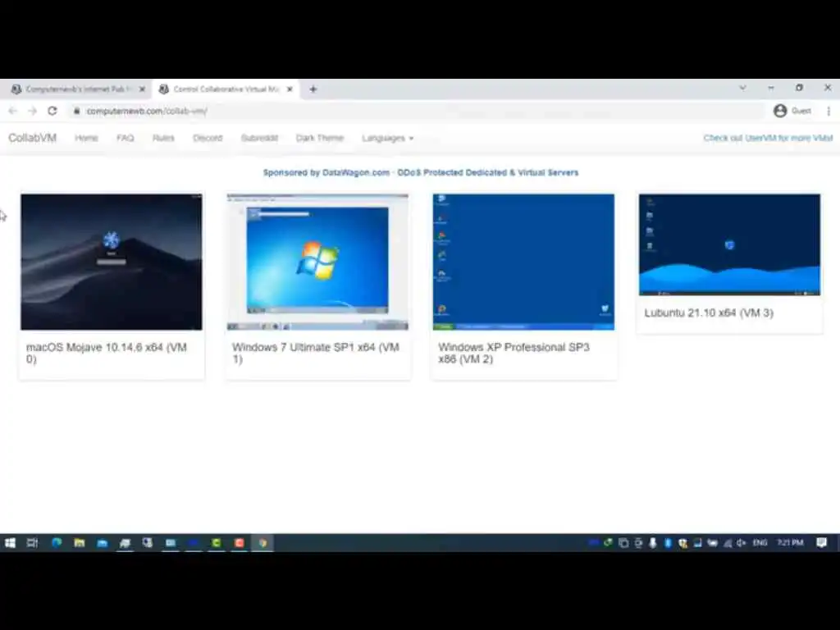Click the Check out UserVM link
The height and width of the screenshot is (630, 840).
[x=768, y=138]
